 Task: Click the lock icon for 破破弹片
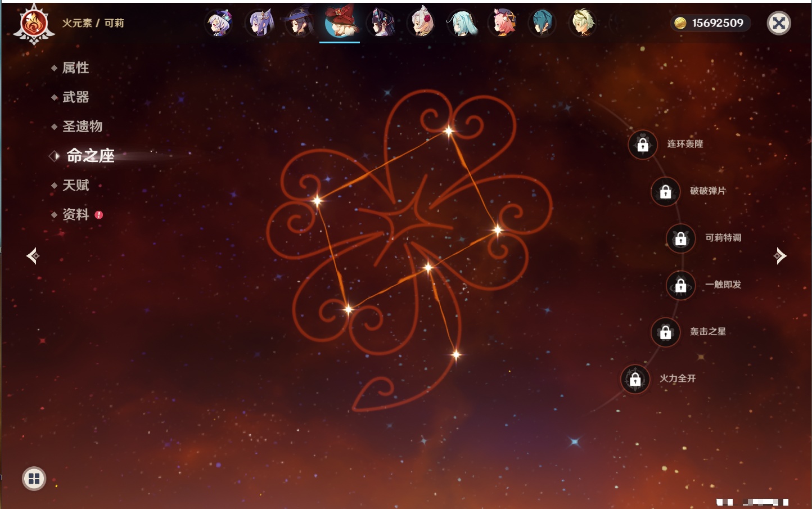pyautogui.click(x=665, y=192)
